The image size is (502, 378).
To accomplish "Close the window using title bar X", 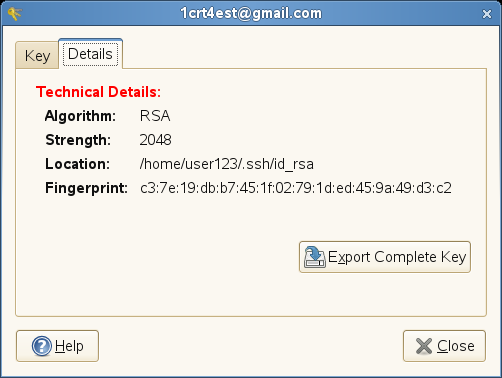I will tap(487, 14).
